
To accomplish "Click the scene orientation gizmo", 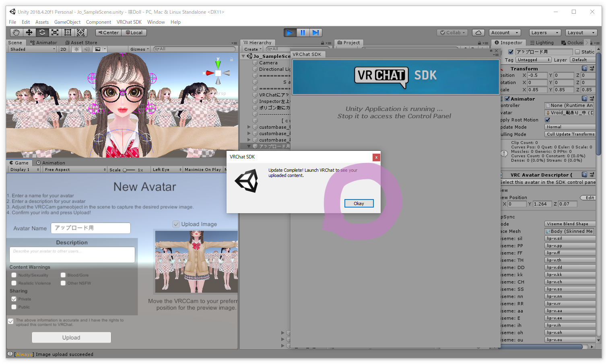I will [x=218, y=73].
